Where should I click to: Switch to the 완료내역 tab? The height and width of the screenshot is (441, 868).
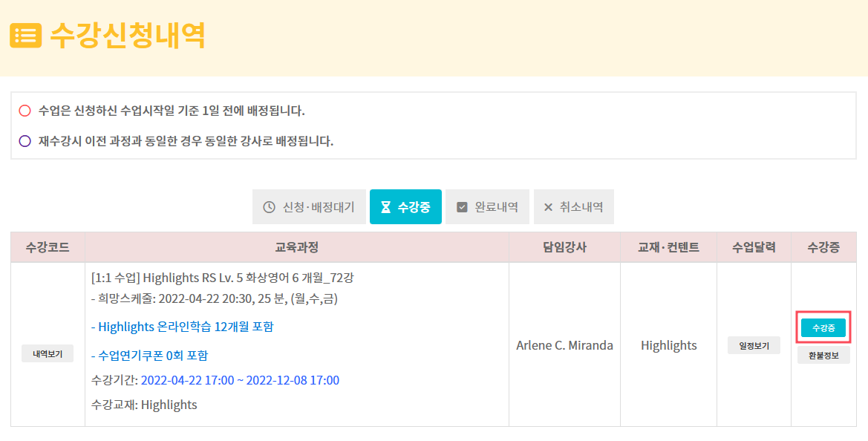[487, 207]
